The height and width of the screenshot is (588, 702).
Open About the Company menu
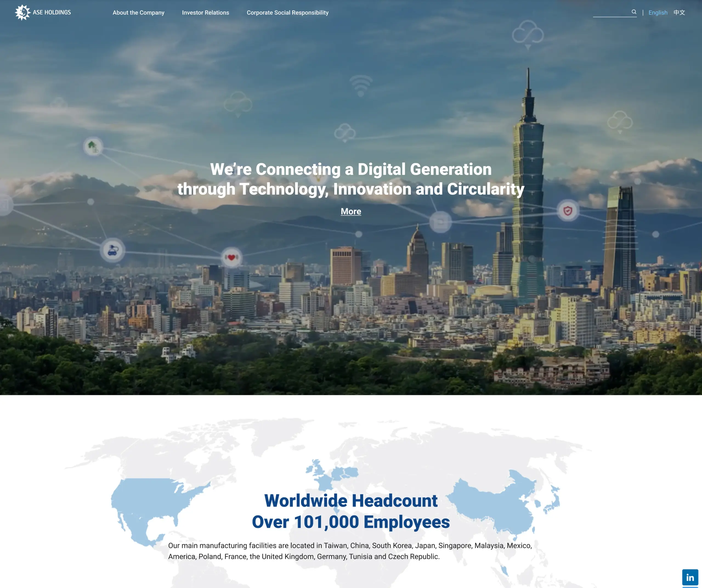click(x=138, y=13)
